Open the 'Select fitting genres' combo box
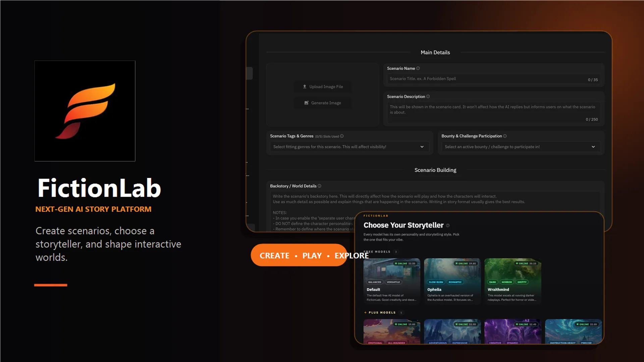 click(349, 147)
